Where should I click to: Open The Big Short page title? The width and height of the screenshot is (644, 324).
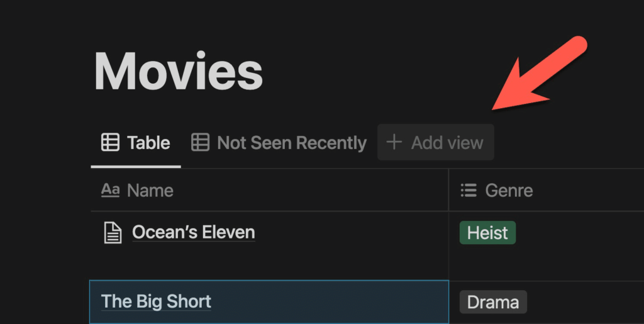click(x=156, y=301)
